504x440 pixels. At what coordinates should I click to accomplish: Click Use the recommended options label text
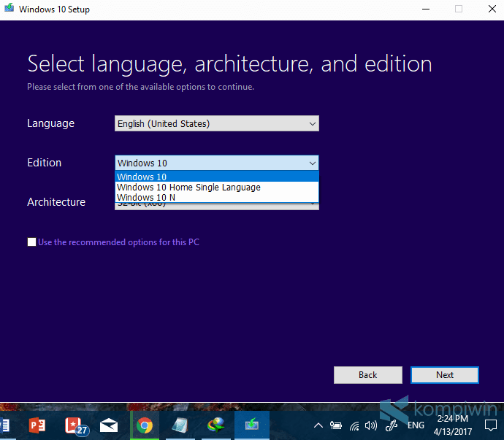pyautogui.click(x=118, y=242)
